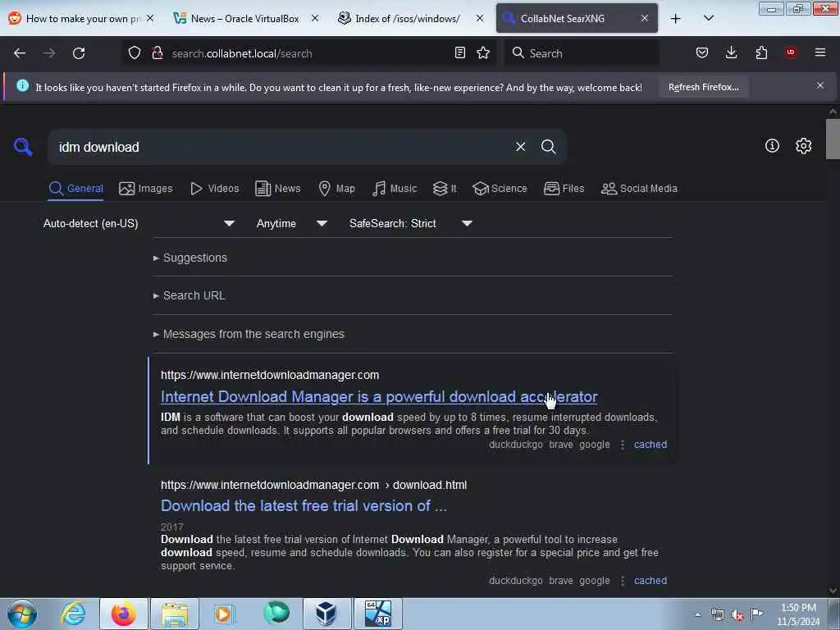Open Windows Media Player from taskbar

(x=225, y=614)
